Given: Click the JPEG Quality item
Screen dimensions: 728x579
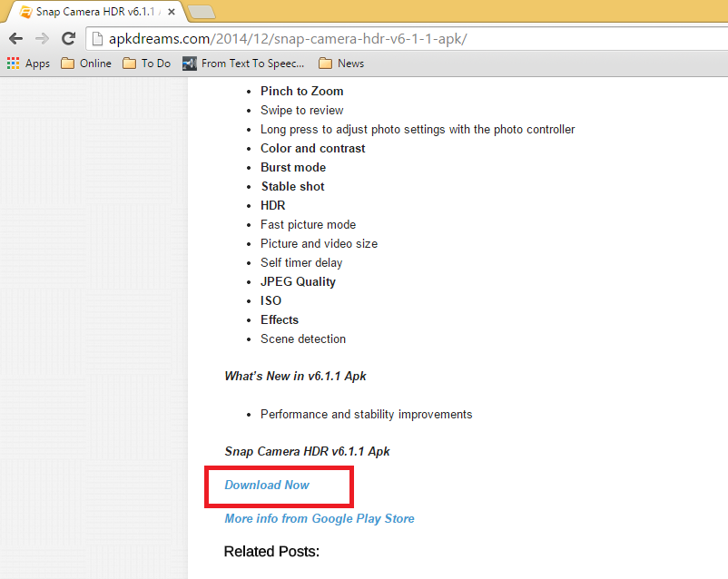Looking at the screenshot, I should tap(298, 282).
